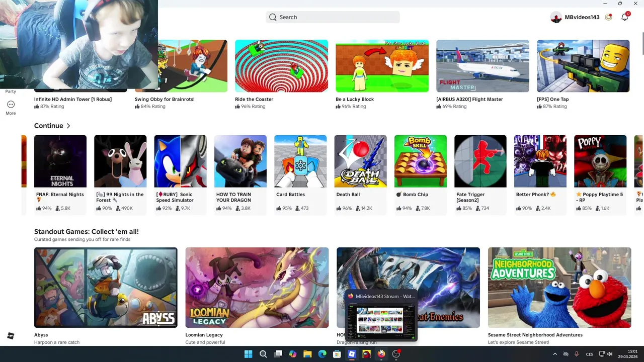Open Sesame Street Neighborhood Adventures banner

[559, 288]
